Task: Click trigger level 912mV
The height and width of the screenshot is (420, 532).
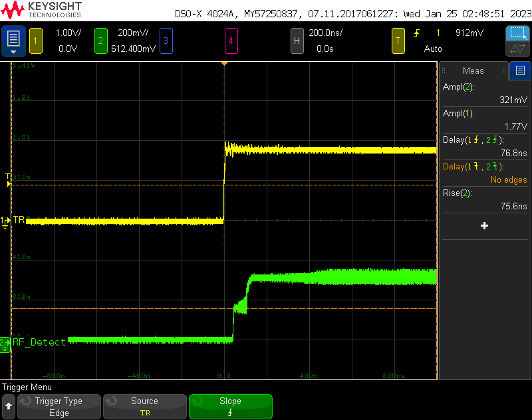Action: click(469, 33)
